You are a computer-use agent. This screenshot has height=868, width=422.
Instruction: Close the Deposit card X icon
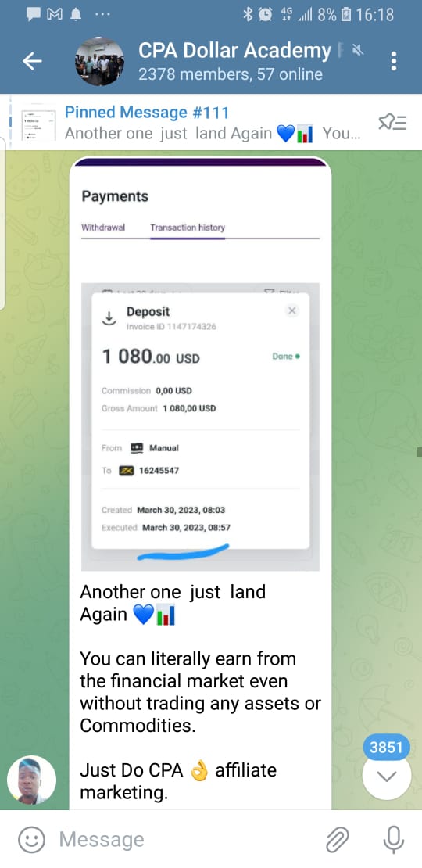292,310
